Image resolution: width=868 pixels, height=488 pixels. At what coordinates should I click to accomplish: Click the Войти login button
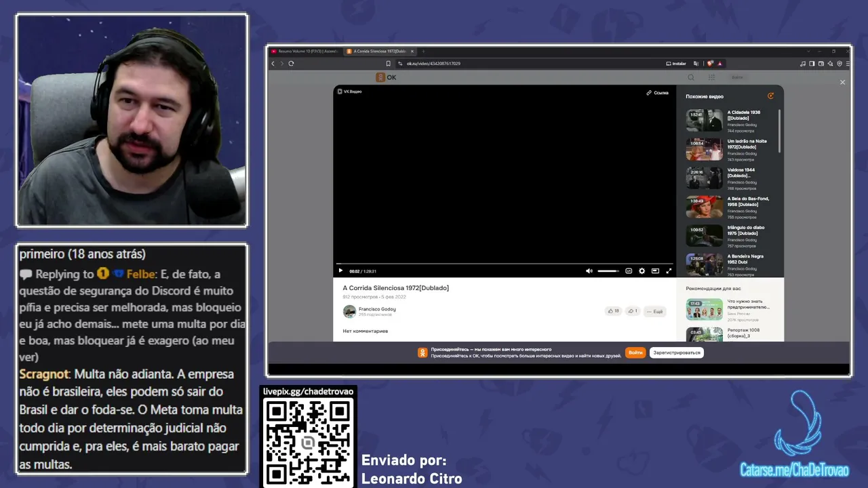point(635,352)
